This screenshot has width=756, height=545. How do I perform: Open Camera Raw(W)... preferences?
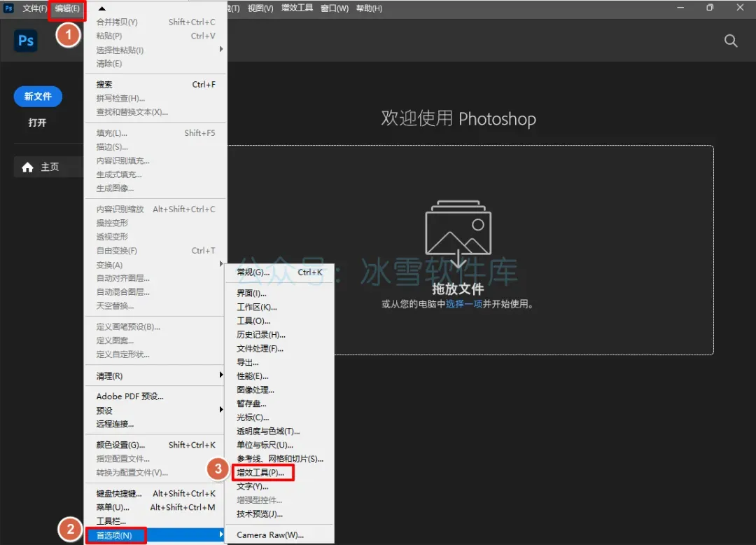coord(279,535)
